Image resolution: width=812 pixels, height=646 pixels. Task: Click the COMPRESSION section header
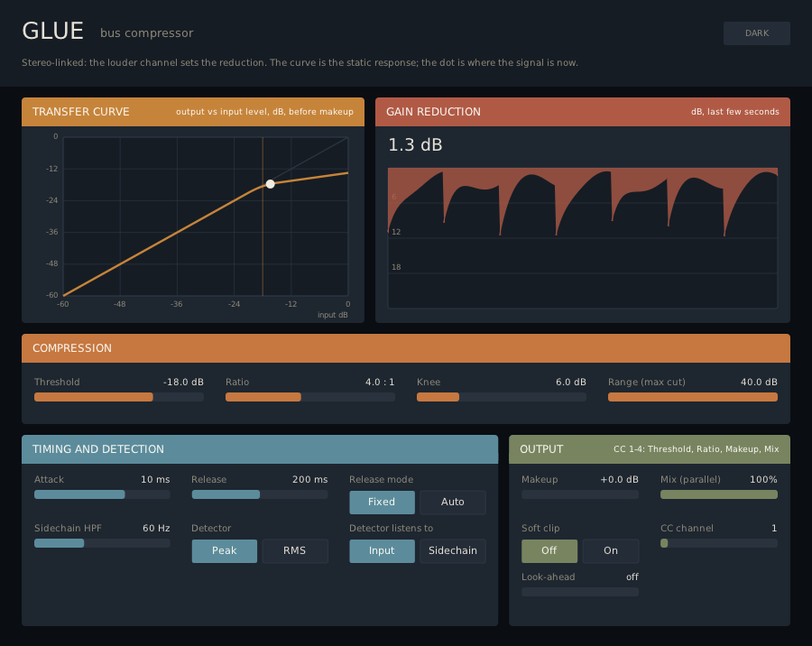pyautogui.click(x=406, y=348)
